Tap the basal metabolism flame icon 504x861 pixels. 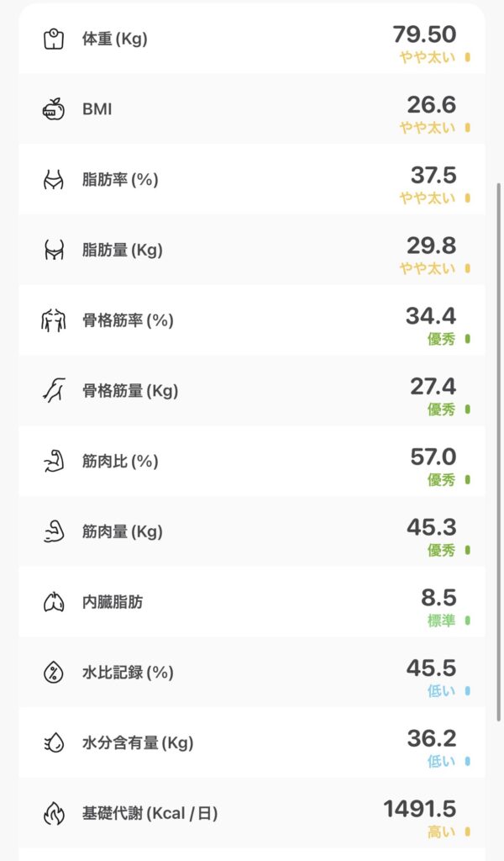pos(54,813)
